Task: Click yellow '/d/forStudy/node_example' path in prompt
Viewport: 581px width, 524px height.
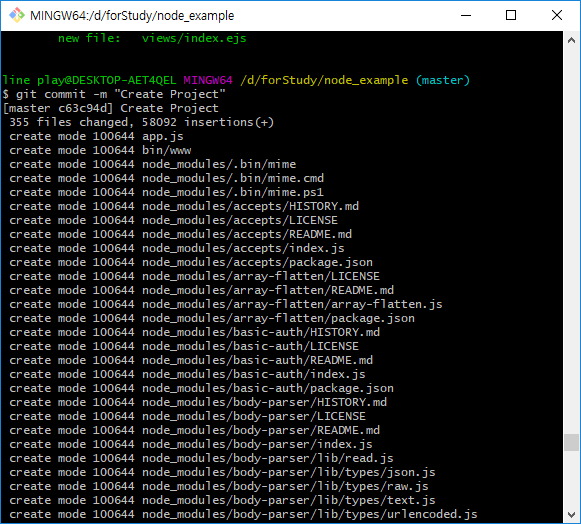Action: 324,80
